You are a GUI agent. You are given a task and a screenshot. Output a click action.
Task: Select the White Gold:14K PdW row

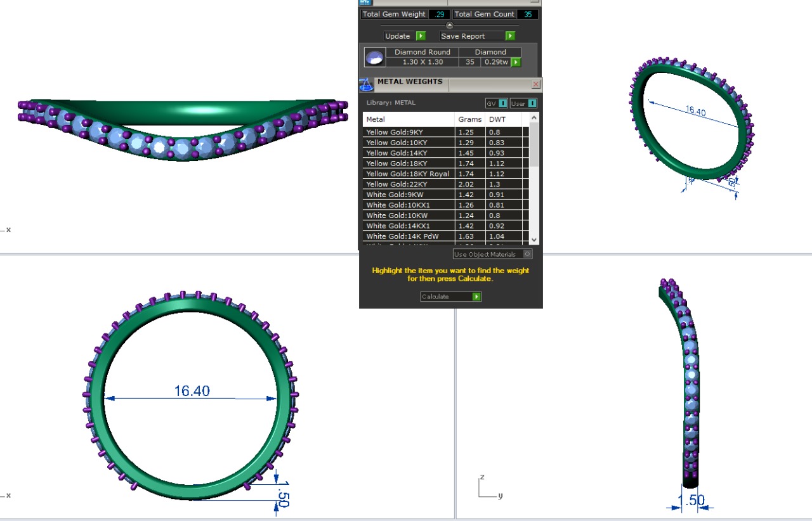tap(409, 236)
